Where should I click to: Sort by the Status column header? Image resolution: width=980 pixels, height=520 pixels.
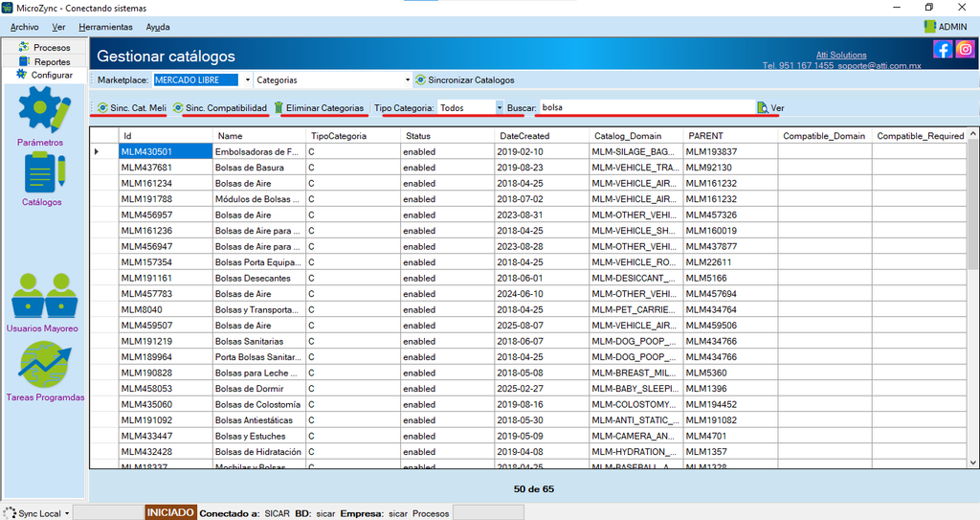pyautogui.click(x=448, y=135)
